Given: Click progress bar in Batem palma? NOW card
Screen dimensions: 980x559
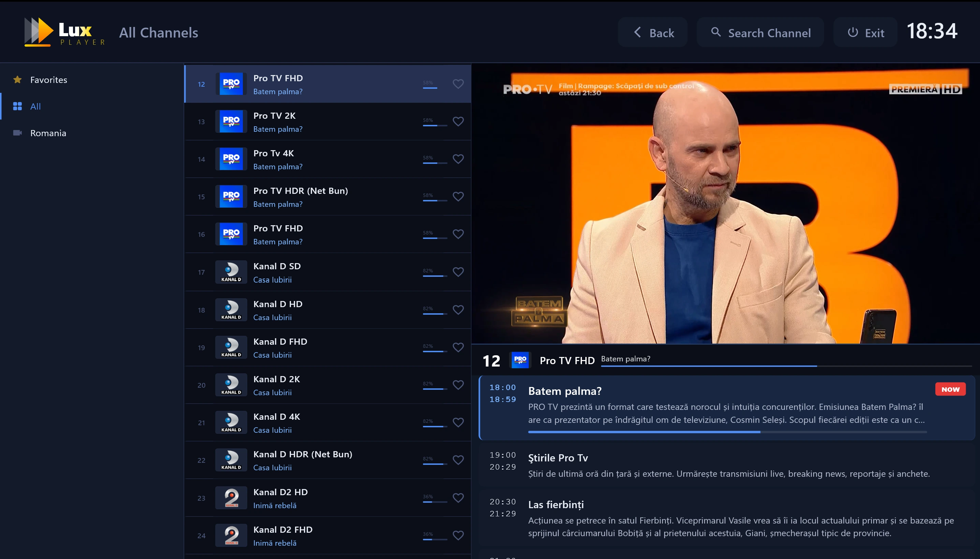Looking at the screenshot, I should pyautogui.click(x=728, y=432).
